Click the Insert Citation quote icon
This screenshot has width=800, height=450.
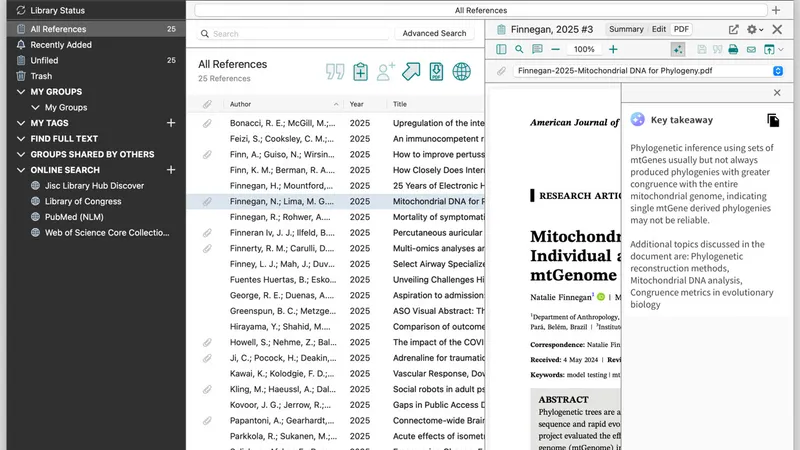pyautogui.click(x=335, y=71)
